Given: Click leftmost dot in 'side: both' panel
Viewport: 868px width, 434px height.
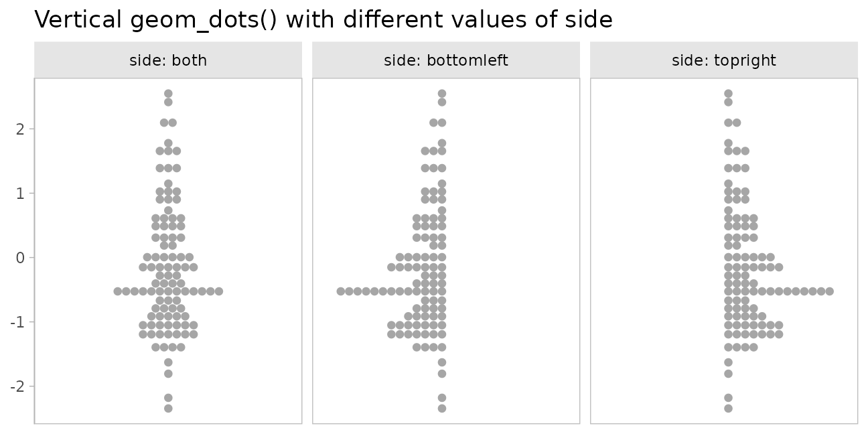Looking at the screenshot, I should (x=118, y=291).
